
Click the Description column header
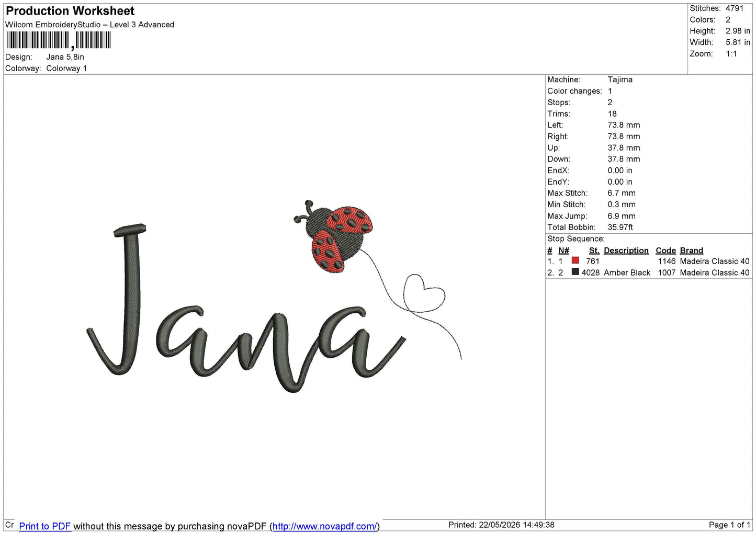pyautogui.click(x=626, y=251)
